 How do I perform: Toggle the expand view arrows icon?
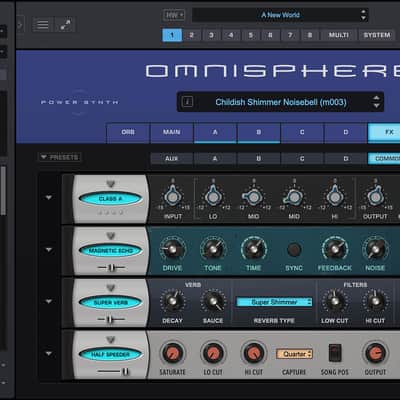tap(65, 25)
